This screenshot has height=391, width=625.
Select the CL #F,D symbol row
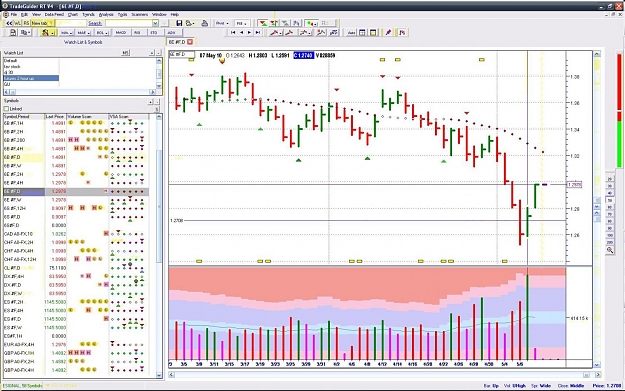pos(76,268)
